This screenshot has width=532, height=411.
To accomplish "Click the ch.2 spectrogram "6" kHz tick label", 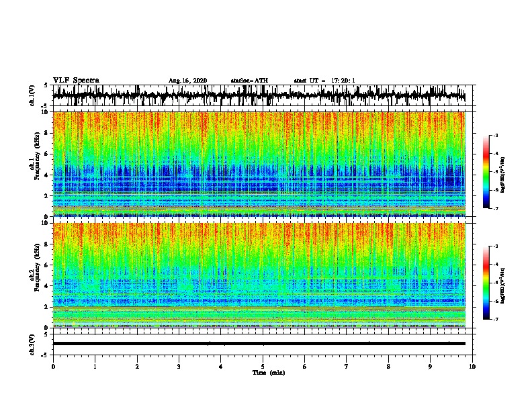I will [47, 265].
